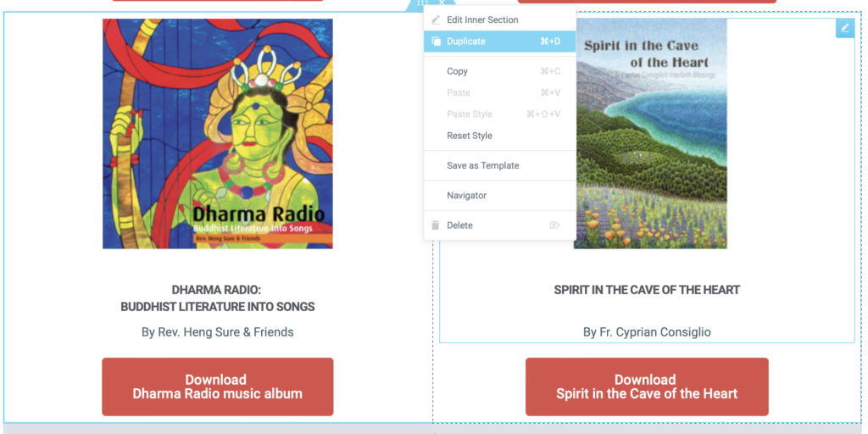Click the By Fr. Cyprian Consiglio text
The height and width of the screenshot is (434, 868).
coord(647,332)
